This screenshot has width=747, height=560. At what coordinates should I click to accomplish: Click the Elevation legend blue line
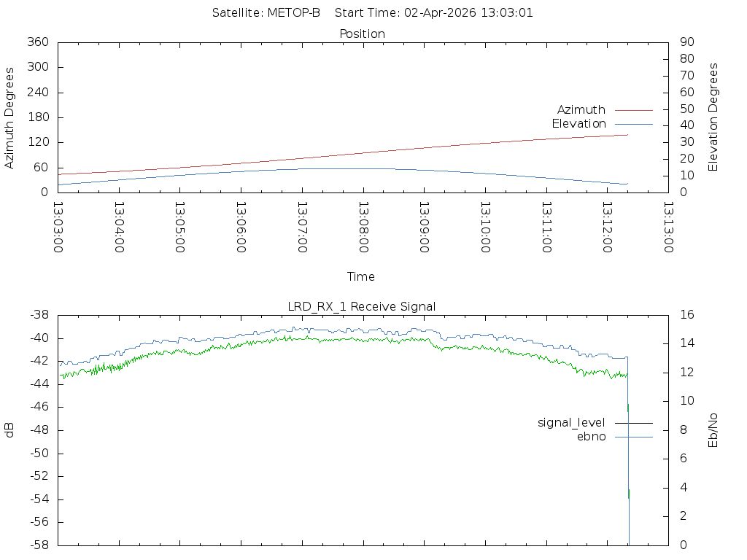(634, 124)
